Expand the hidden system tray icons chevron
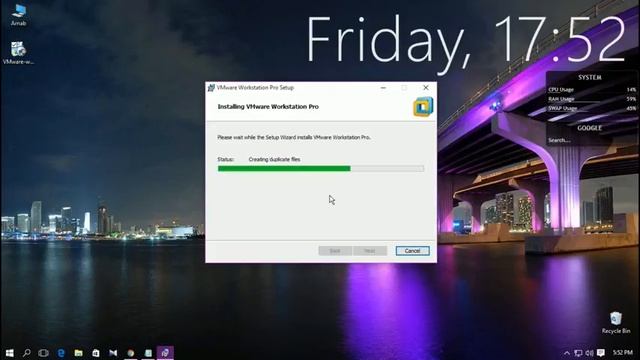The image size is (640, 360). coord(567,353)
